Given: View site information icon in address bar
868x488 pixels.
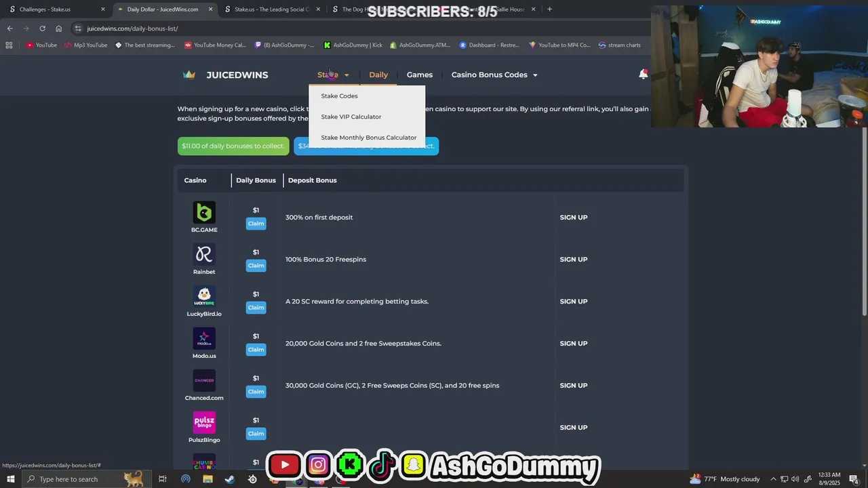Looking at the screenshot, I should 78,28.
